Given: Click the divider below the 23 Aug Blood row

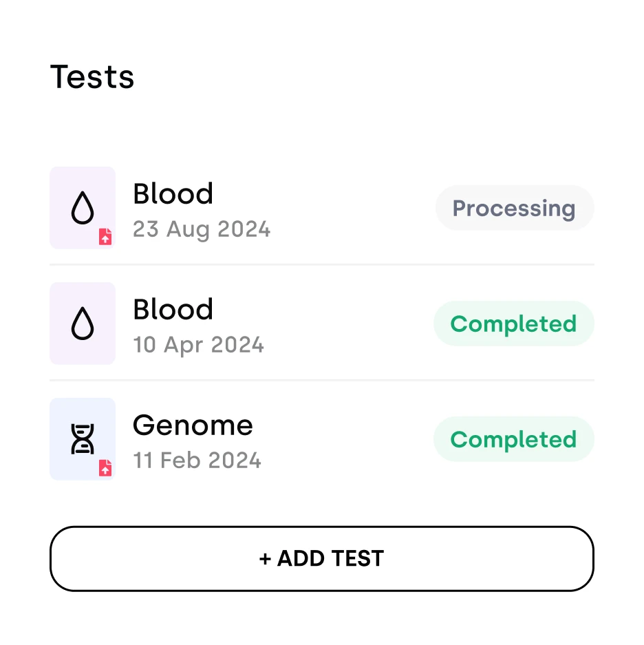Looking at the screenshot, I should coord(321,264).
